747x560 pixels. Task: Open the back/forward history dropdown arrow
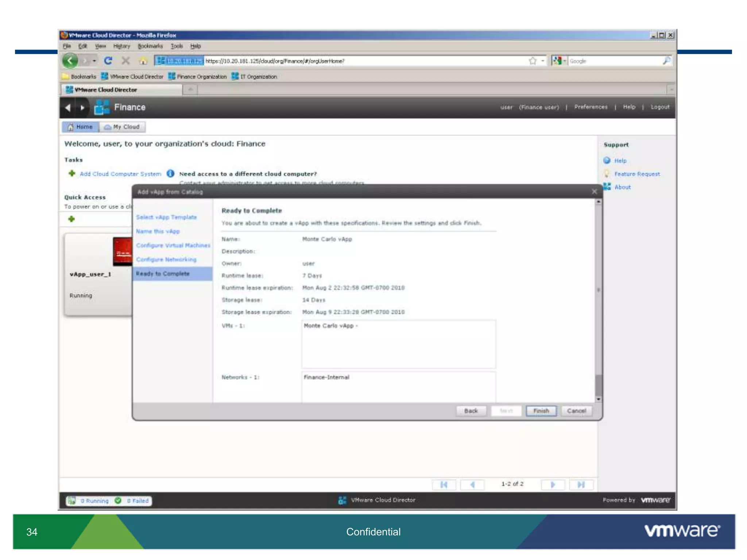[94, 61]
